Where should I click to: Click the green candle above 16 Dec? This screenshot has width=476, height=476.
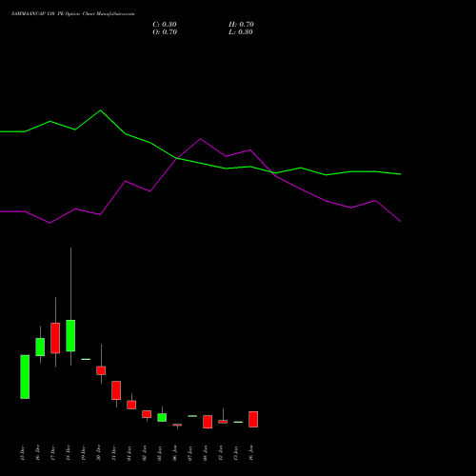point(40,347)
